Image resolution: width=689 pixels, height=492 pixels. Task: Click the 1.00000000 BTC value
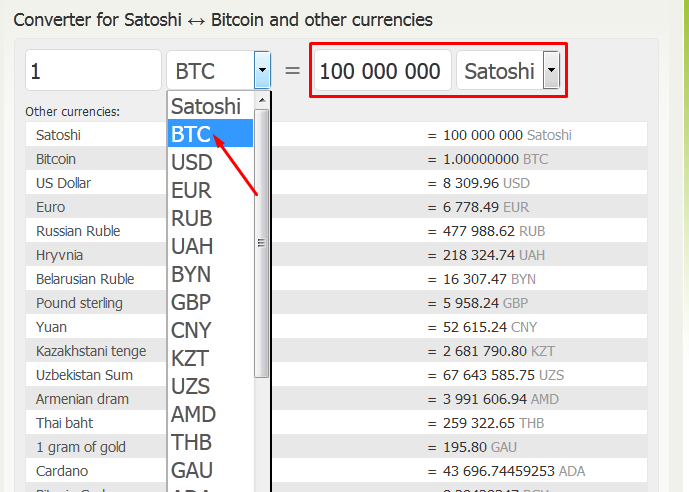tap(495, 159)
